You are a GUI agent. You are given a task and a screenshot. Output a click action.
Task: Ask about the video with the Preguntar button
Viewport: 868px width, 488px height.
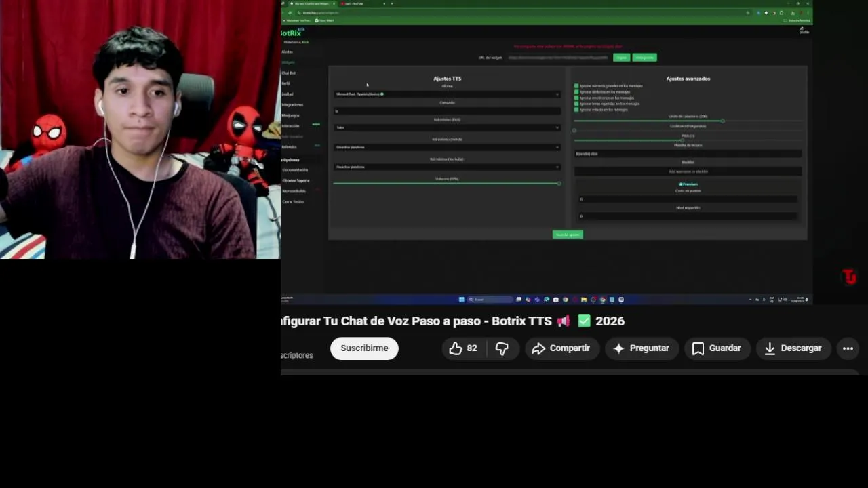(x=642, y=348)
